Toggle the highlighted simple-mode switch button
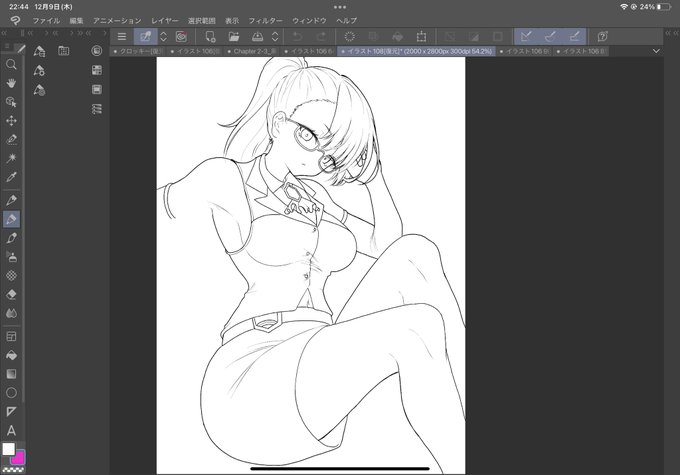 click(x=145, y=36)
